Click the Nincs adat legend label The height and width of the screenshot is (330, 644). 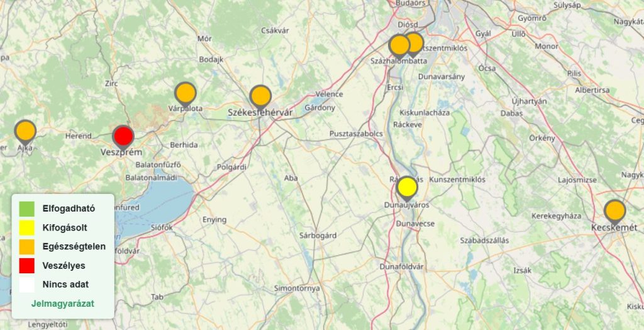(65, 285)
